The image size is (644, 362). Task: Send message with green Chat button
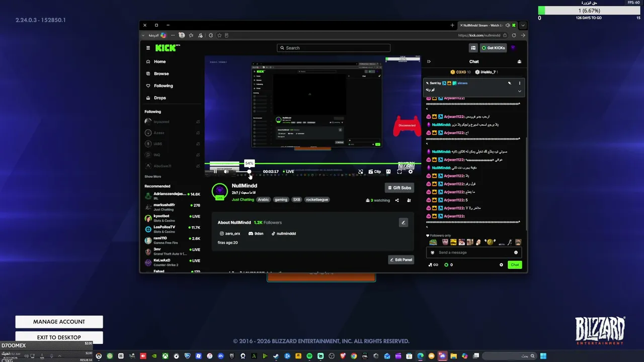515,264
